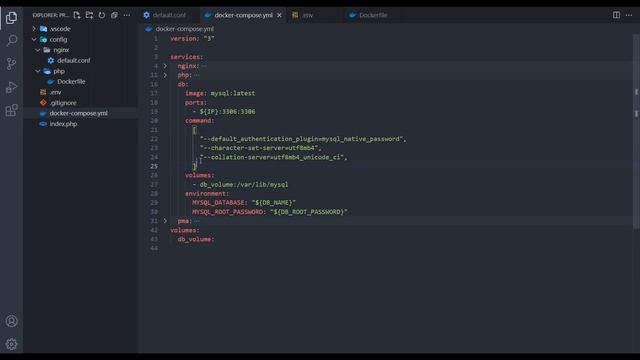The image size is (640, 360).
Task: Click the MYSQL_ROOT_PASSWORD key
Action: 227,212
